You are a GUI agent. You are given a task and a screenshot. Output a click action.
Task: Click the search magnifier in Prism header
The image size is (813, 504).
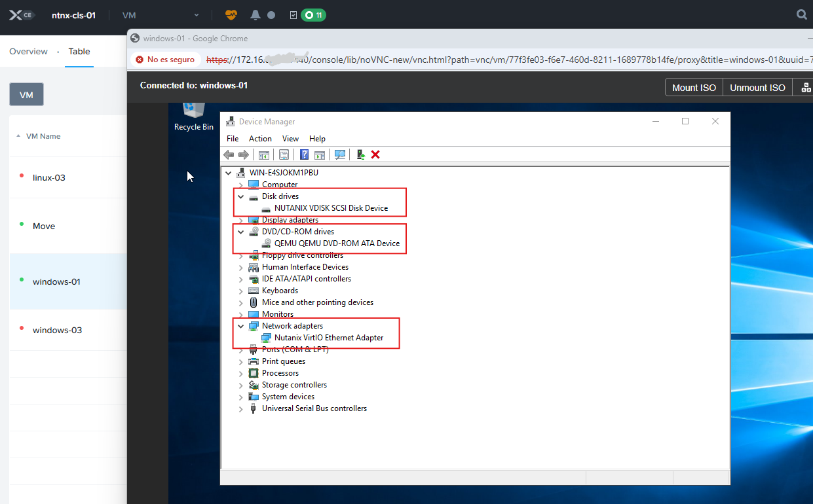point(801,14)
